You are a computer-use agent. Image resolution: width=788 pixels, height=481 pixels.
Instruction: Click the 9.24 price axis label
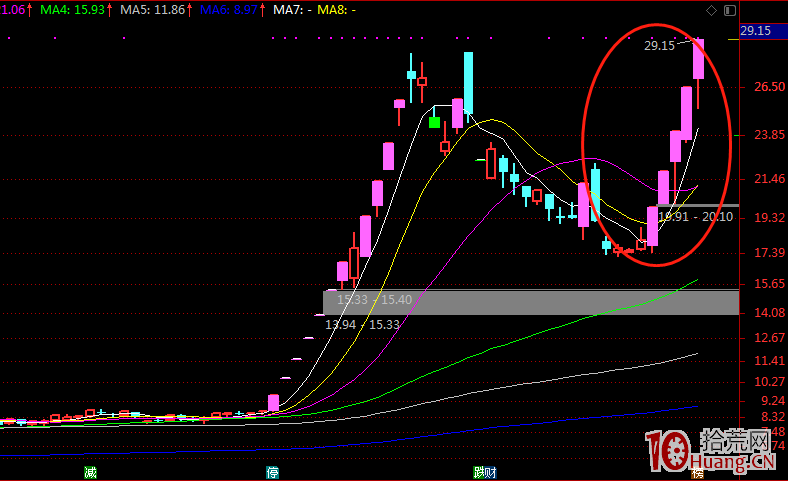coord(772,401)
